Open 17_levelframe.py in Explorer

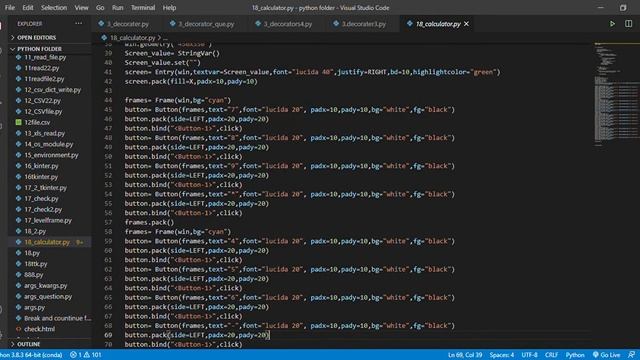point(48,220)
